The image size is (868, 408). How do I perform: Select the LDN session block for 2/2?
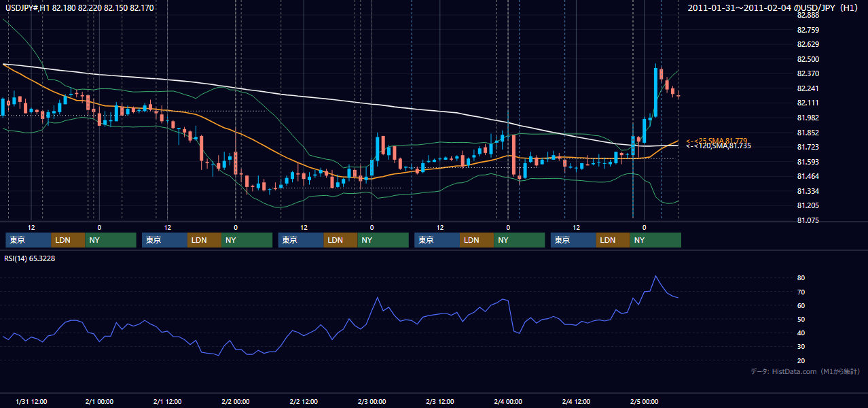point(341,240)
